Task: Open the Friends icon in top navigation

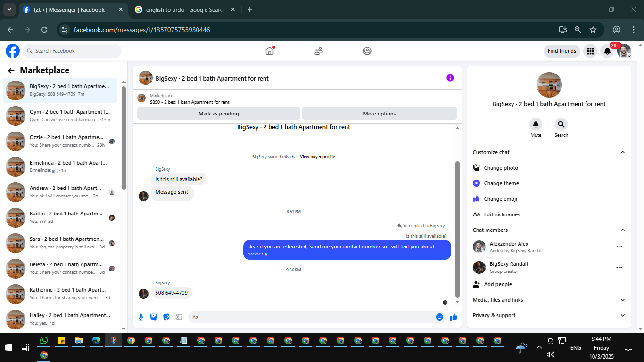Action: [x=319, y=51]
